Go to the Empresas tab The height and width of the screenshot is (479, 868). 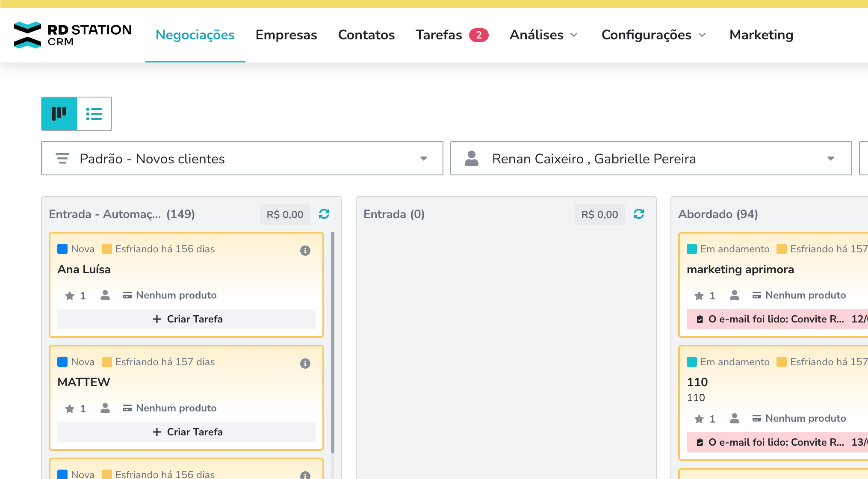pos(286,35)
